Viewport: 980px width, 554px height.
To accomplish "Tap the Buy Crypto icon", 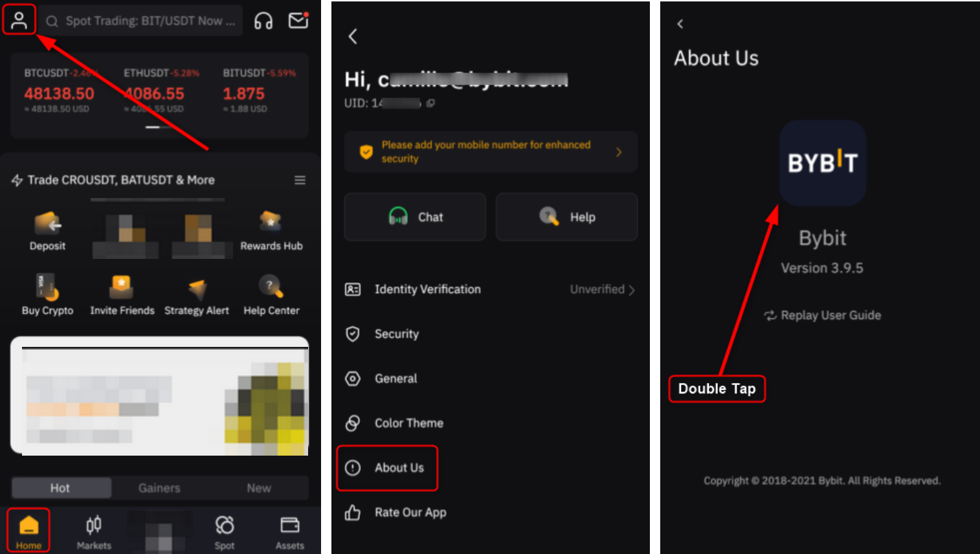I will [47, 287].
